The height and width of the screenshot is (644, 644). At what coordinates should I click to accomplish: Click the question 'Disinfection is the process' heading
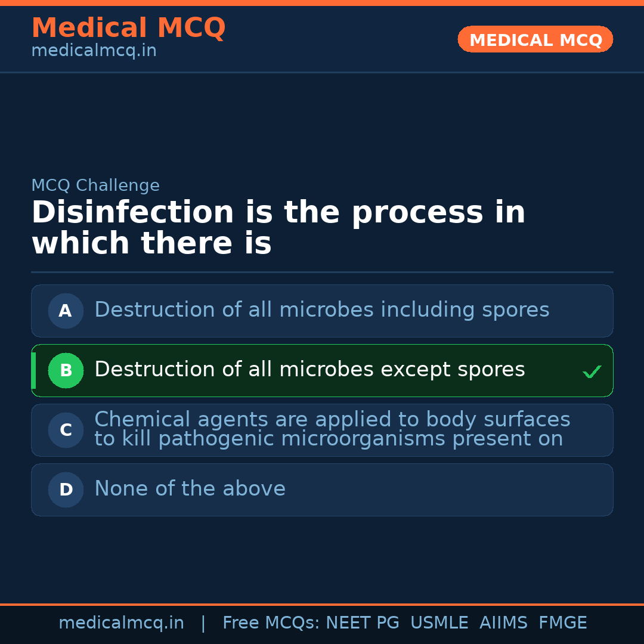click(x=278, y=228)
